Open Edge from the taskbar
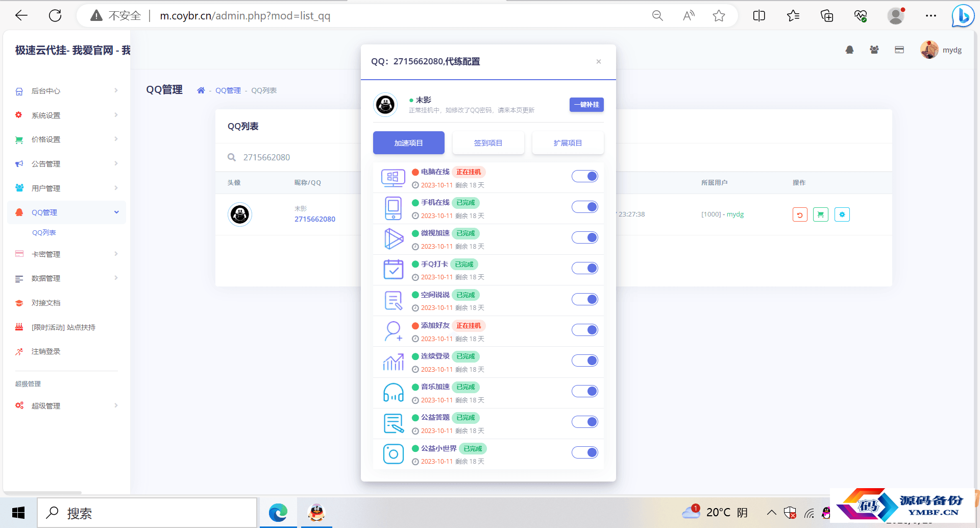980x528 pixels. click(278, 513)
